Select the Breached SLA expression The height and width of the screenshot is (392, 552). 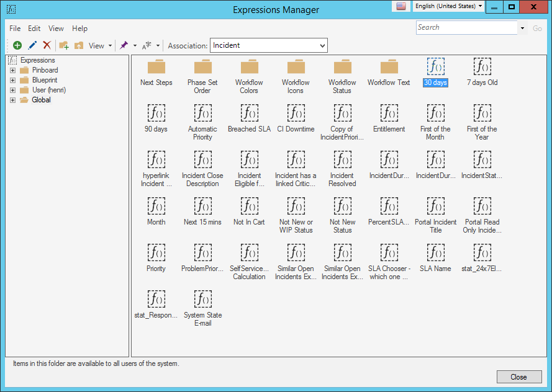(249, 119)
